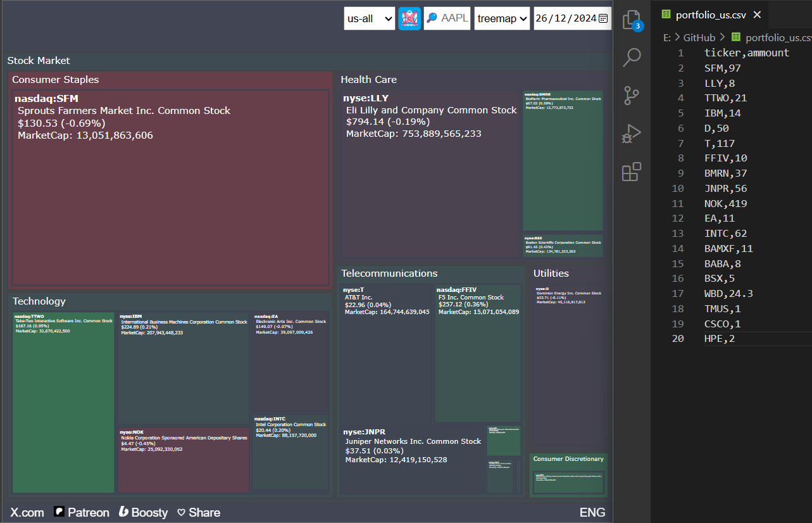This screenshot has height=523, width=812.
Task: Open the Search icon in activity bar
Action: point(632,58)
